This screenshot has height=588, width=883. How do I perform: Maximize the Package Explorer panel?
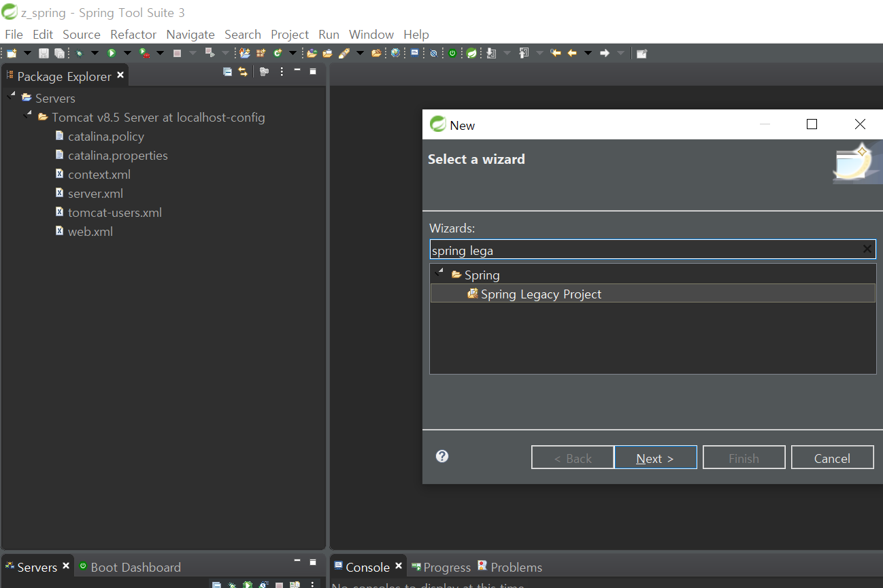click(313, 71)
